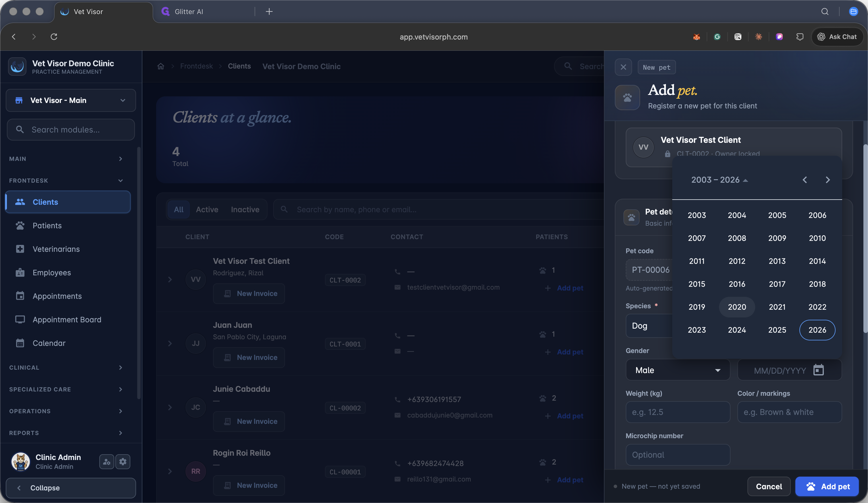This screenshot has width=868, height=503.
Task: Click Add pet button in panel footer
Action: pyautogui.click(x=827, y=486)
